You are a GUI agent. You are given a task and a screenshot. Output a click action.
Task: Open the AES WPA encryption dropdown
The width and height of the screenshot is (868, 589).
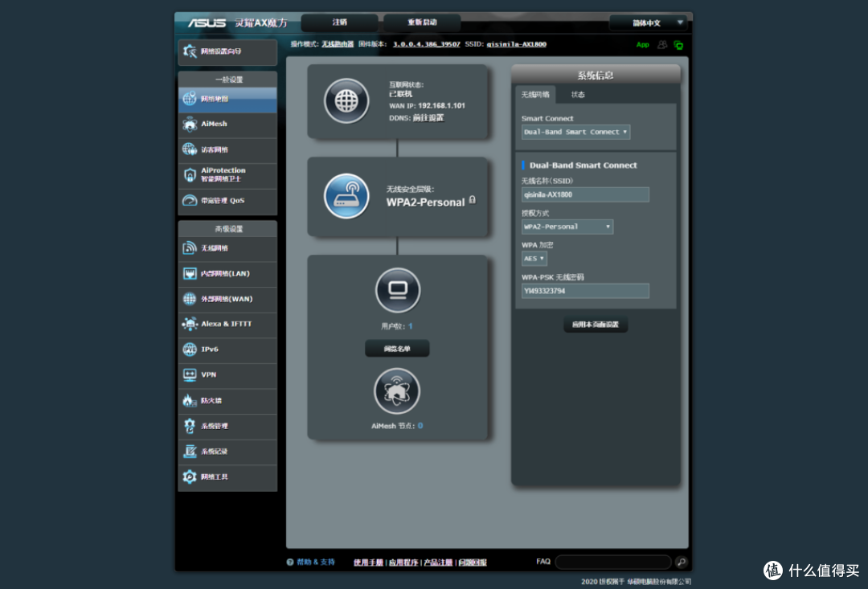[x=534, y=259]
